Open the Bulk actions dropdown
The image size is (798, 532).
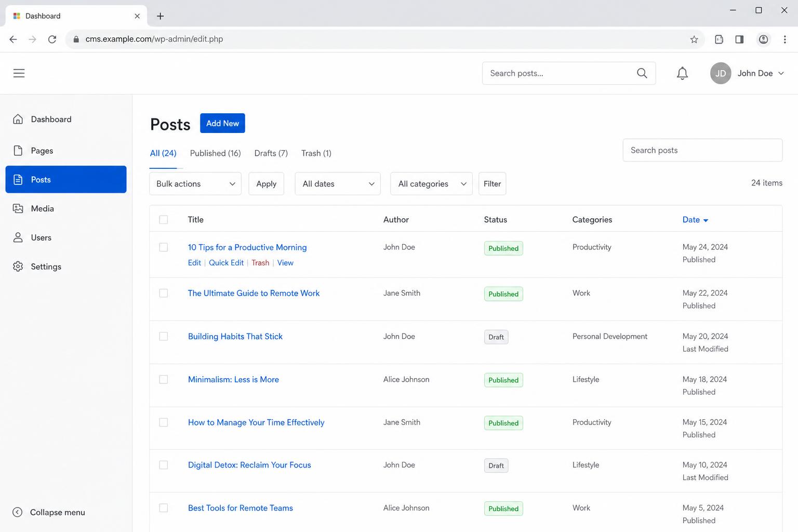195,184
